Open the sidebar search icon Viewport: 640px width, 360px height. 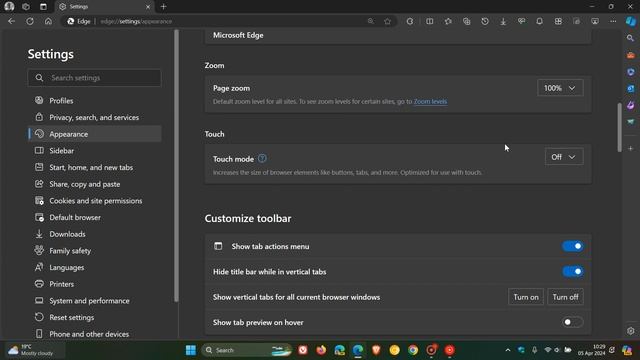[631, 38]
